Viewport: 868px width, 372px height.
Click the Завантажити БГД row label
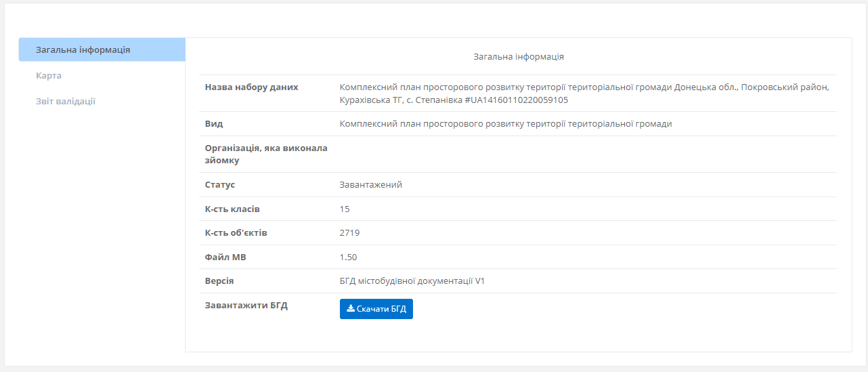pyautogui.click(x=246, y=306)
